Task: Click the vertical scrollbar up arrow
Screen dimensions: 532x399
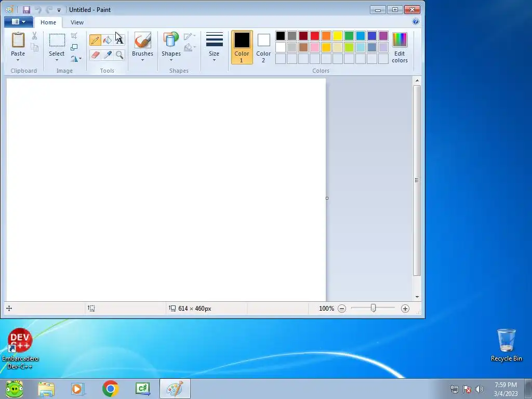Action: pos(417,81)
